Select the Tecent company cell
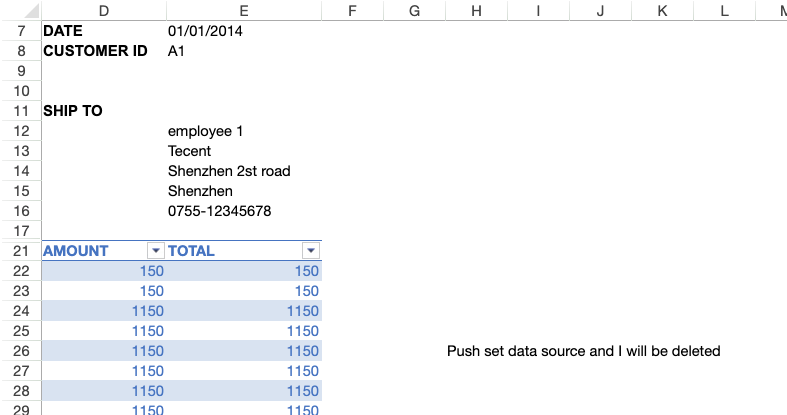The image size is (787, 415). [x=190, y=151]
